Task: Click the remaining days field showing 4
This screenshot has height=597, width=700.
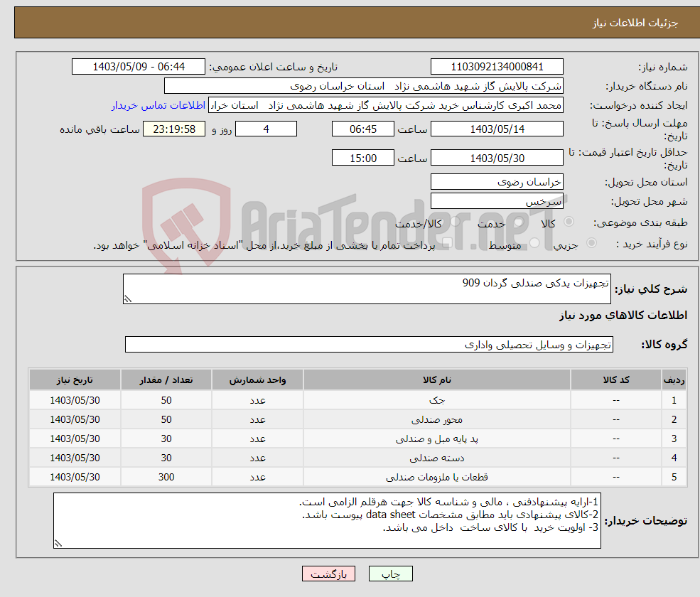Action: (266, 129)
